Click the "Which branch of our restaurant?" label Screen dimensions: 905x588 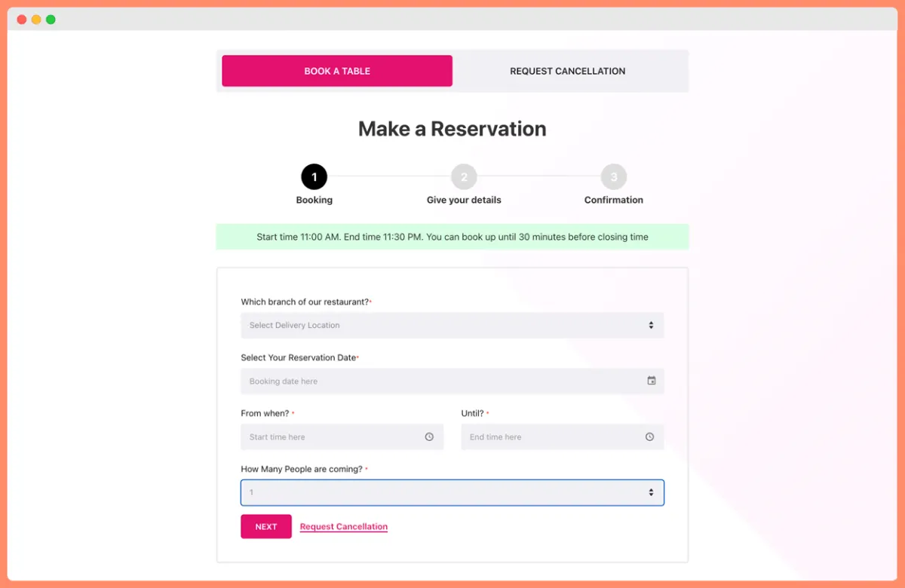click(x=305, y=302)
